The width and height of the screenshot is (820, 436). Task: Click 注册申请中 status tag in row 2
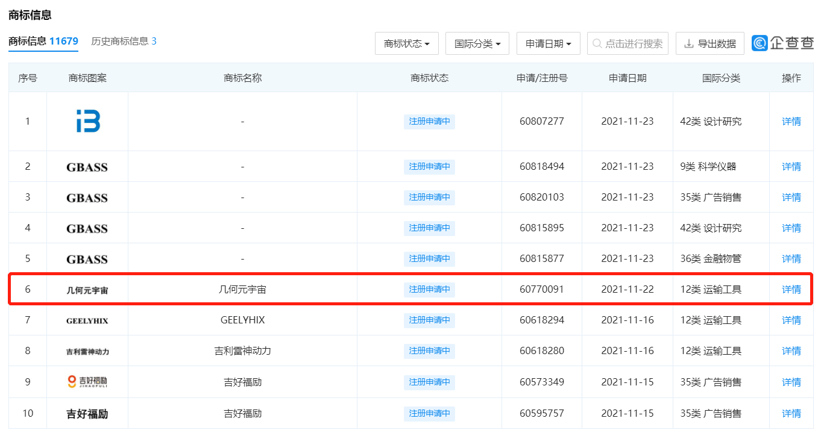(429, 167)
